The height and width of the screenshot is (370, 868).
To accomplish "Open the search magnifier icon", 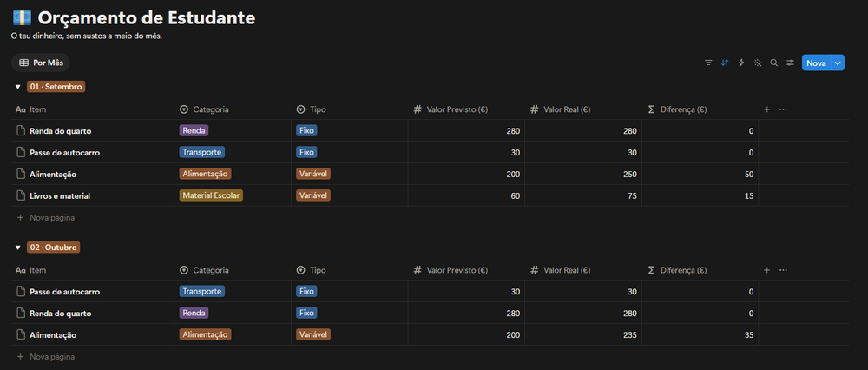I will click(x=774, y=63).
